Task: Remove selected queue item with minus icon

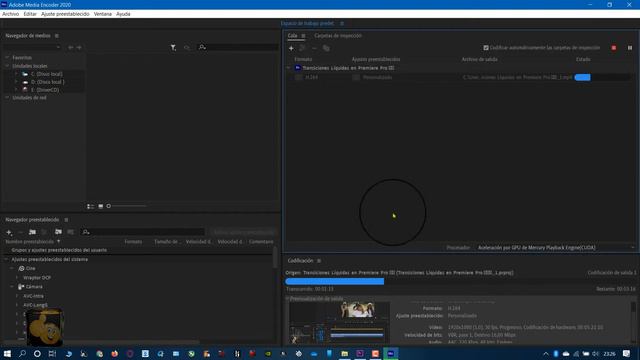Action: (x=314, y=48)
